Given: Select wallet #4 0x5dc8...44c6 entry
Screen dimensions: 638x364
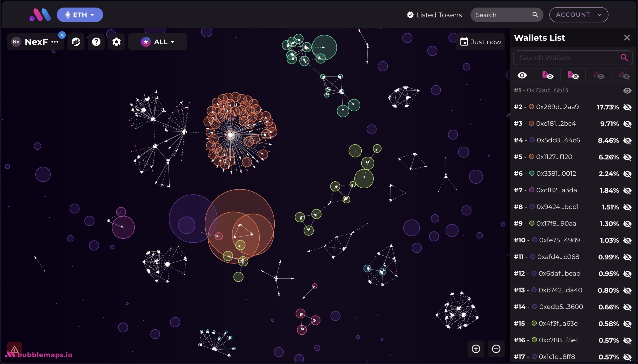Looking at the screenshot, I should coord(558,140).
